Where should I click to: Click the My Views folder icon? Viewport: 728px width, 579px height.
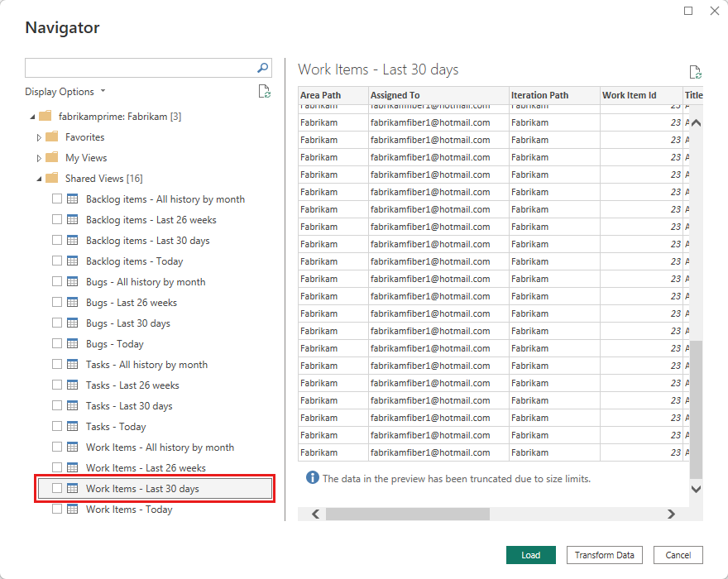[x=53, y=157]
